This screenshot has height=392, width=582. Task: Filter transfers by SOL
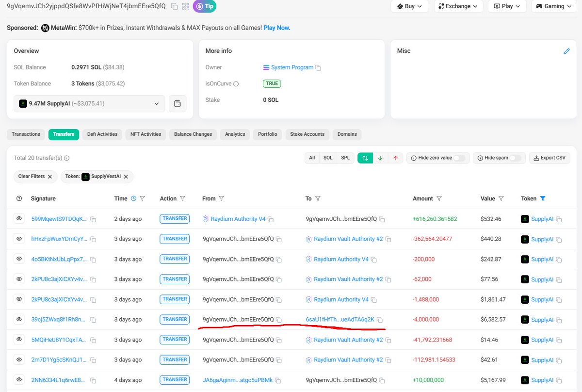coord(328,158)
